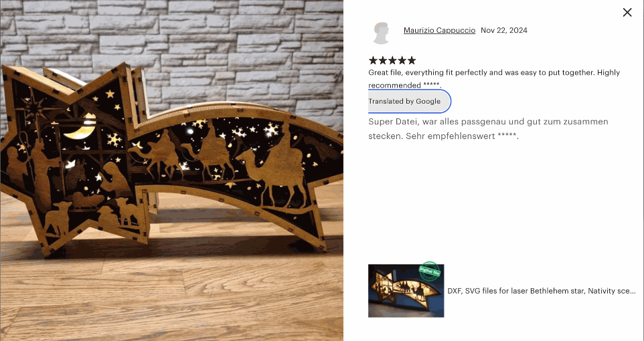Click the green Digital file badge
The image size is (644, 341).
tap(430, 271)
